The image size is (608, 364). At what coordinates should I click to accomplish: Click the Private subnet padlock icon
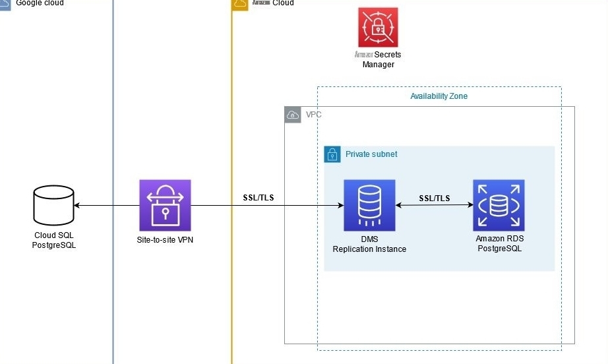pyautogui.click(x=332, y=154)
